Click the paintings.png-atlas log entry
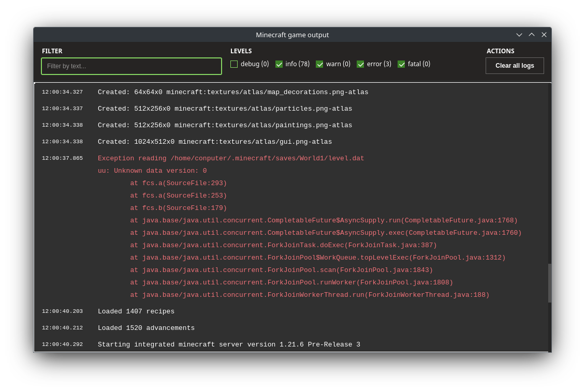Image resolution: width=585 pixels, height=392 pixels. click(x=225, y=125)
